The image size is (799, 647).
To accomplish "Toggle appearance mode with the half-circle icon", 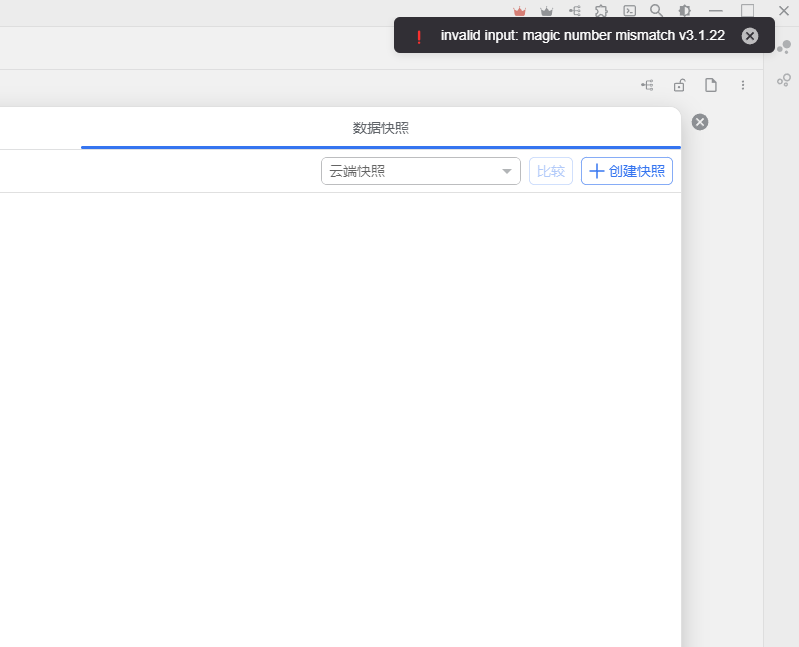I will tap(684, 11).
